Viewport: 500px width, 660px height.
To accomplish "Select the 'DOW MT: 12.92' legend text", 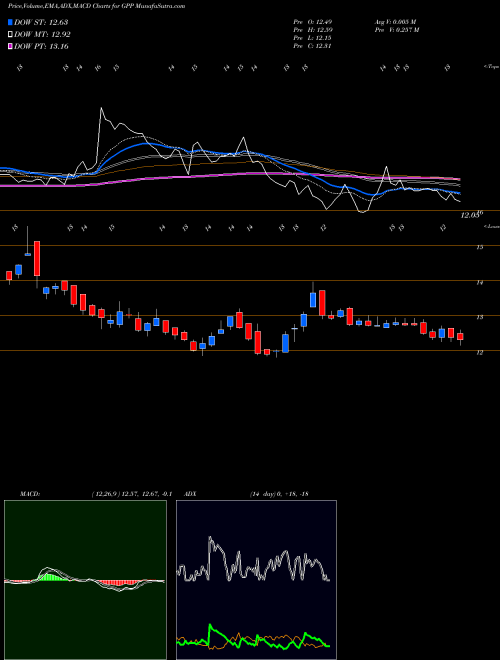I will pos(42,35).
